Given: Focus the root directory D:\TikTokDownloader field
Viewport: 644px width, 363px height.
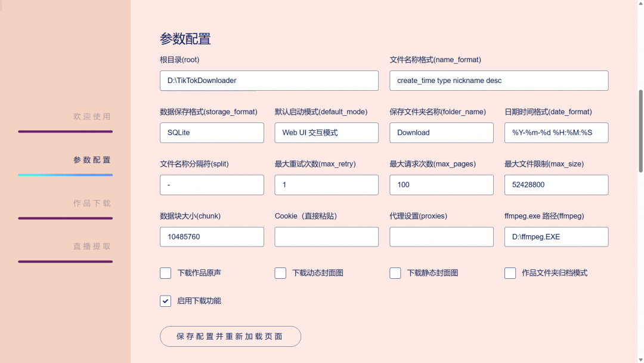Looking at the screenshot, I should tap(269, 81).
